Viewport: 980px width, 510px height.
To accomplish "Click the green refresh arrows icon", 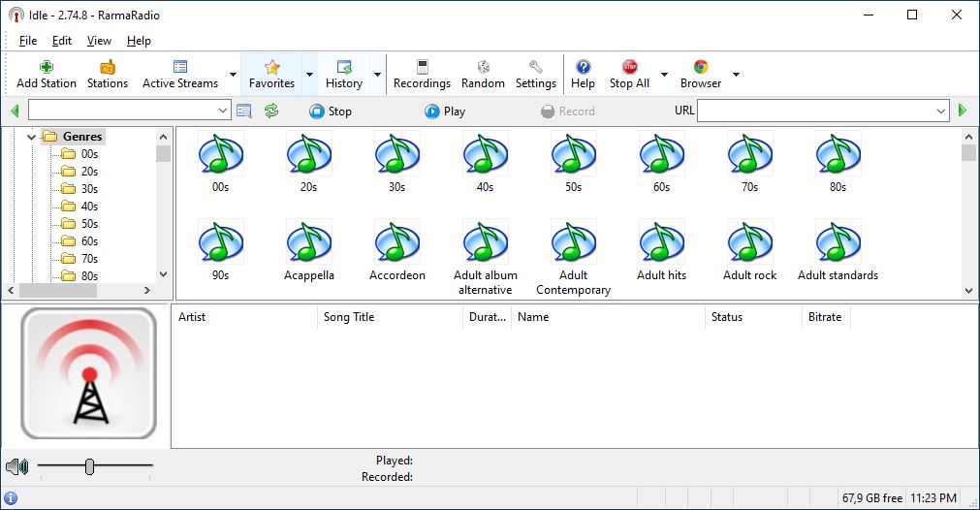I will (x=271, y=112).
